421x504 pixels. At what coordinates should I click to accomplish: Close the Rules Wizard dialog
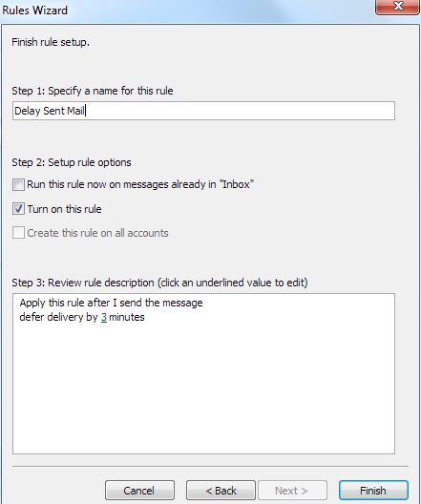tap(398, 7)
